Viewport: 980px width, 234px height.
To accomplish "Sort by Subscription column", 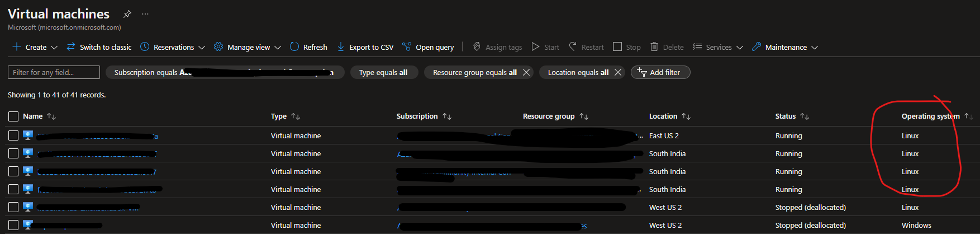I will point(447,116).
